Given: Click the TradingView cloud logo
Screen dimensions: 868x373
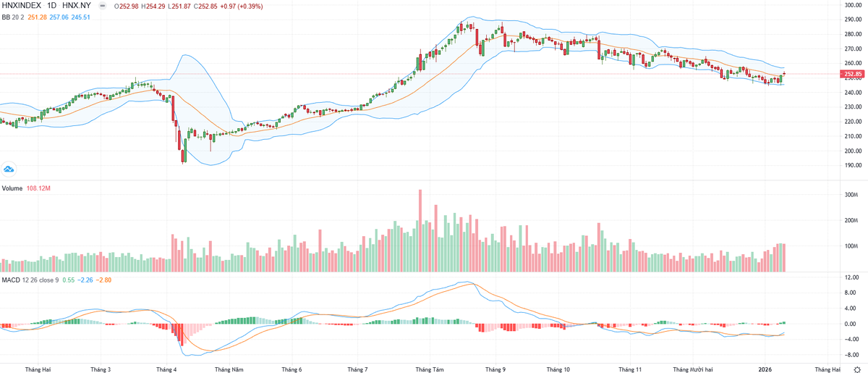Looking at the screenshot, I should tap(9, 169).
